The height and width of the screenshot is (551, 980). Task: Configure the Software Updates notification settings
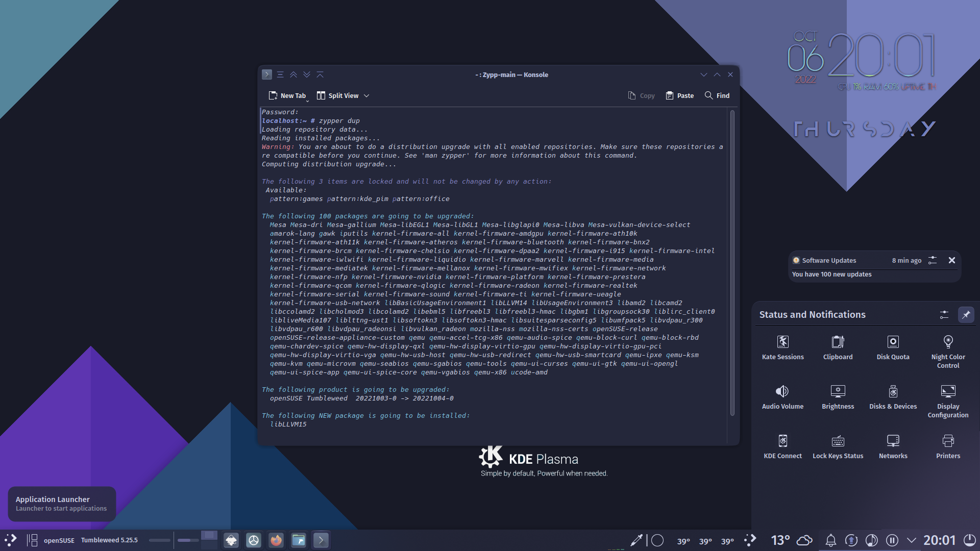[x=933, y=260]
